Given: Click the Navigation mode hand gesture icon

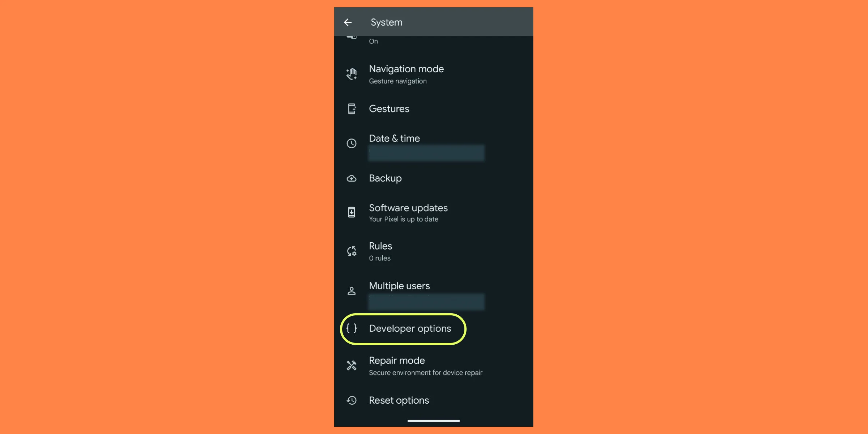Looking at the screenshot, I should click(x=352, y=73).
